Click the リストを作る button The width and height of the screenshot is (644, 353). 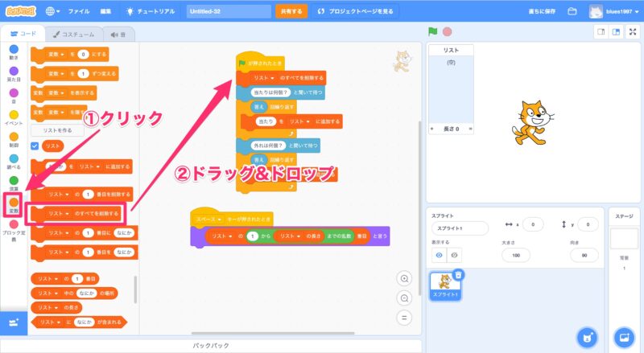click(x=56, y=129)
